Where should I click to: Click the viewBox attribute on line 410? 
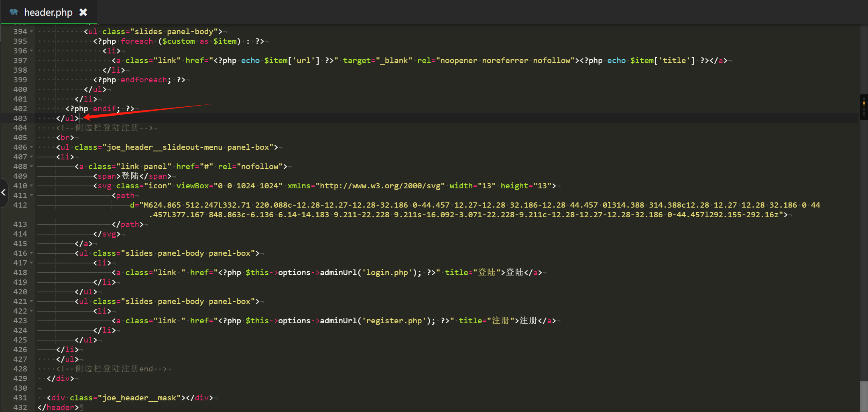pos(230,186)
